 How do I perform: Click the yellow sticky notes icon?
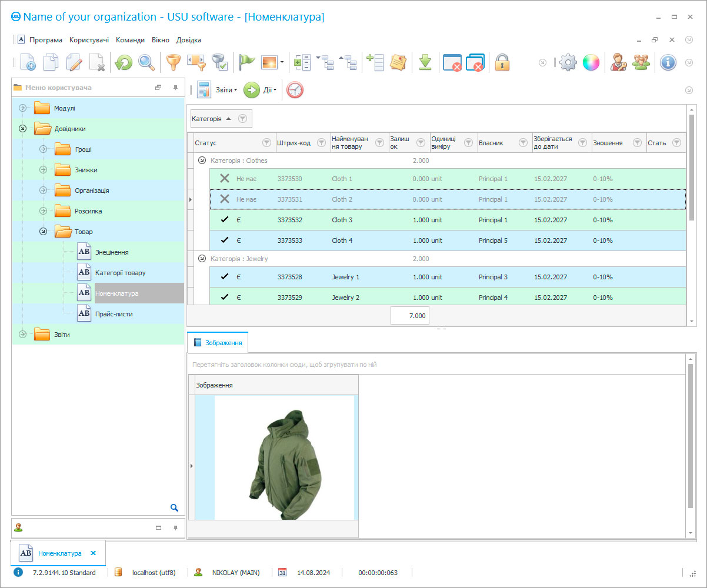coord(398,62)
